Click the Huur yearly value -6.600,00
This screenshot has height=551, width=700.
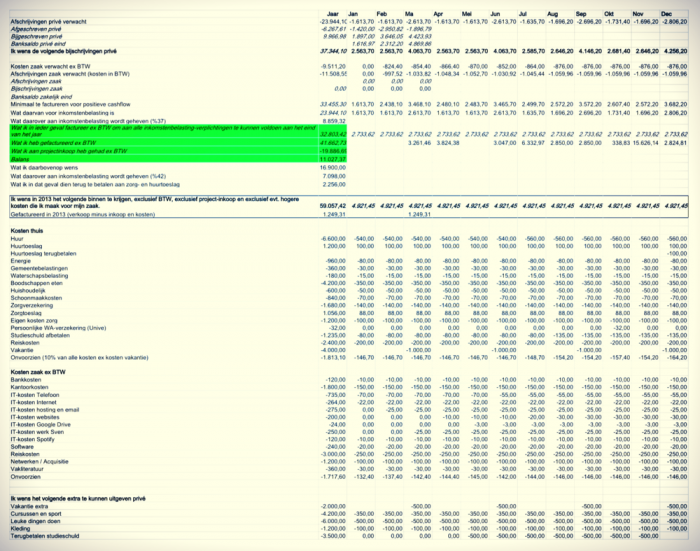tap(333, 239)
